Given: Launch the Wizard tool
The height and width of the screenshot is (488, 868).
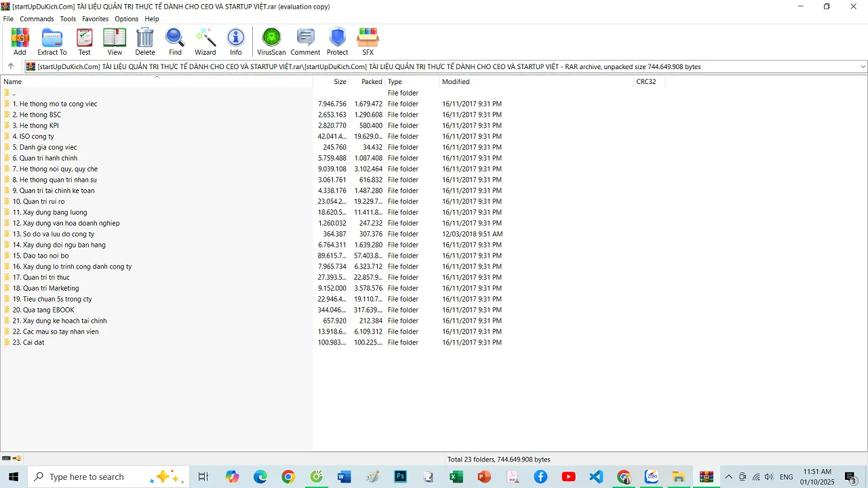Looking at the screenshot, I should pyautogui.click(x=205, y=41).
